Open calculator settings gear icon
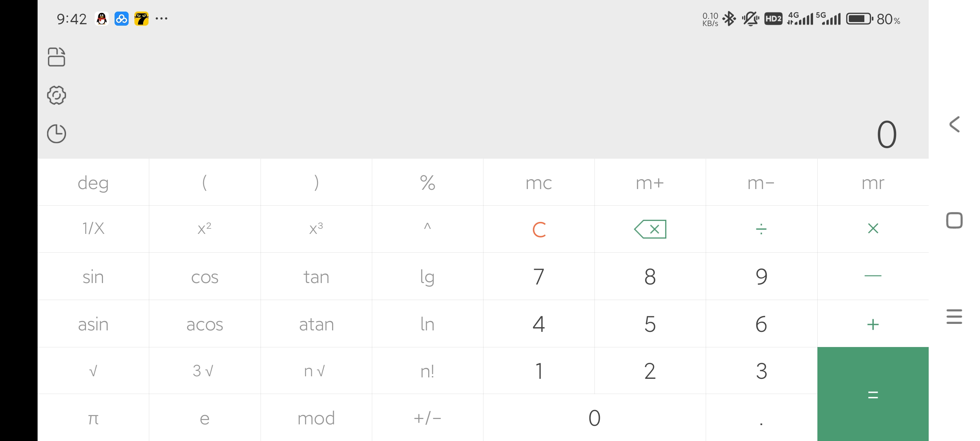 click(56, 95)
